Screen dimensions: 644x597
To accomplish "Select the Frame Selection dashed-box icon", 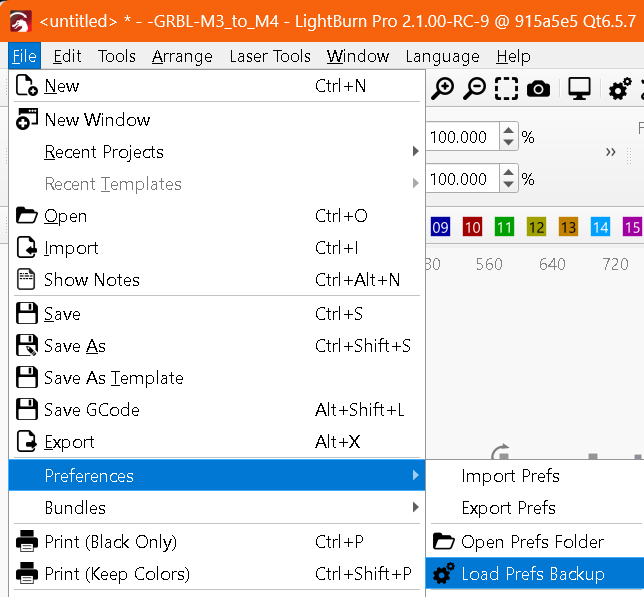I will click(x=506, y=89).
